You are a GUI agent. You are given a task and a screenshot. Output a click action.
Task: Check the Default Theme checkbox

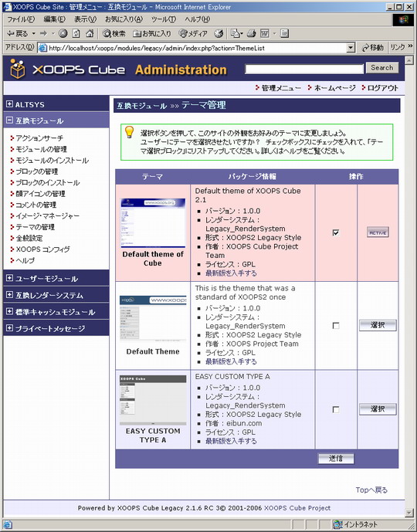(x=336, y=326)
